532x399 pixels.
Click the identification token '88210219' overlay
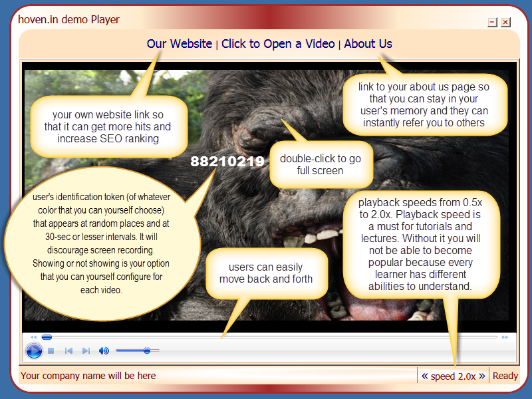tap(227, 161)
